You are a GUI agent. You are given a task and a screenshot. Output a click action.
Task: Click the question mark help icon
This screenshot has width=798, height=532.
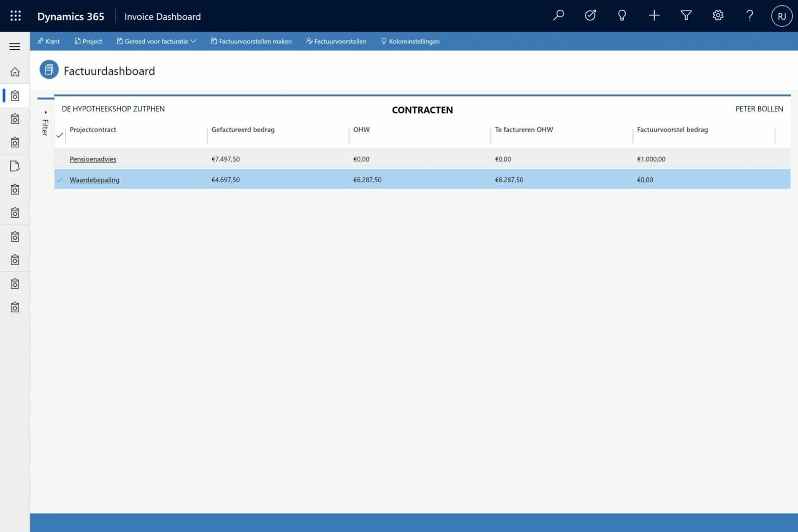[x=749, y=16]
